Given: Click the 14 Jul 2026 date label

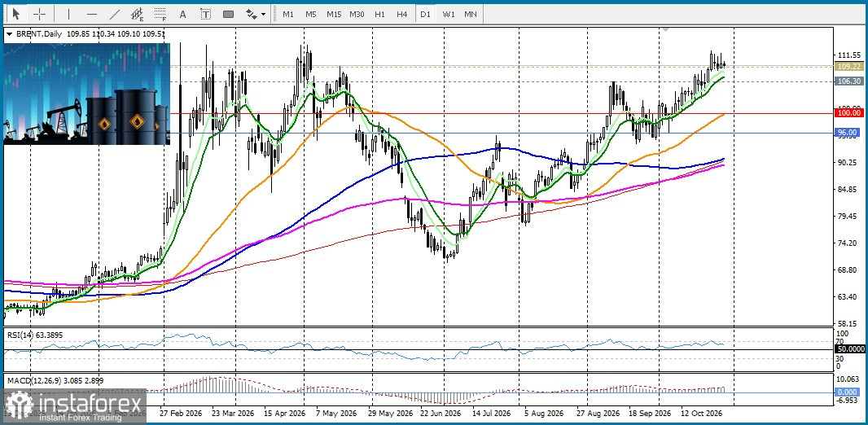Looking at the screenshot, I should [x=490, y=414].
